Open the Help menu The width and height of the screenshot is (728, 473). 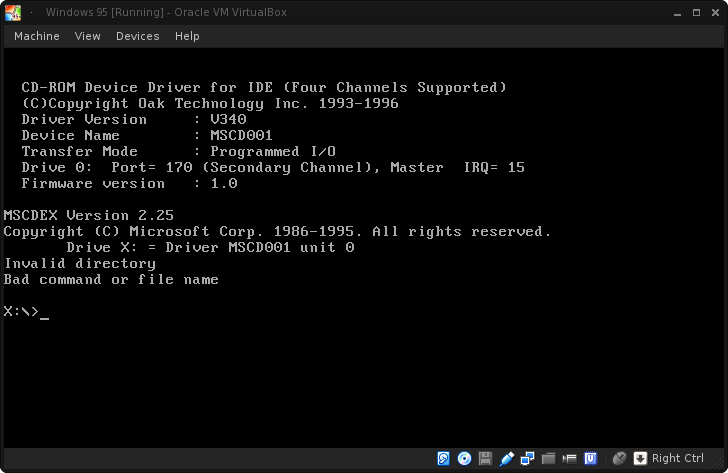pos(187,36)
